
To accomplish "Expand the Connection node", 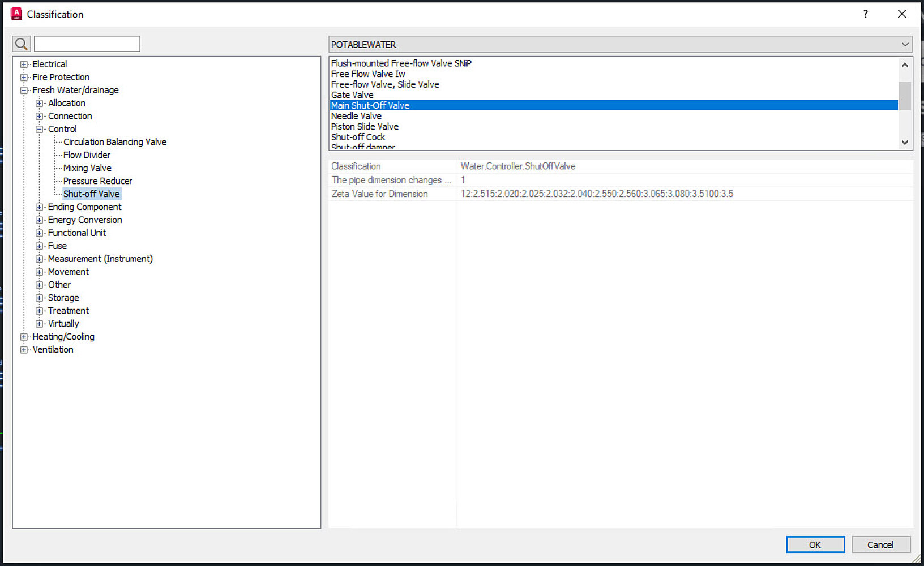I will pyautogui.click(x=39, y=117).
